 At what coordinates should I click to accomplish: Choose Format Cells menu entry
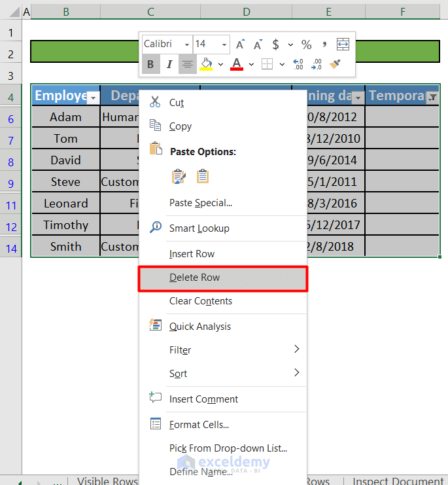click(x=223, y=424)
